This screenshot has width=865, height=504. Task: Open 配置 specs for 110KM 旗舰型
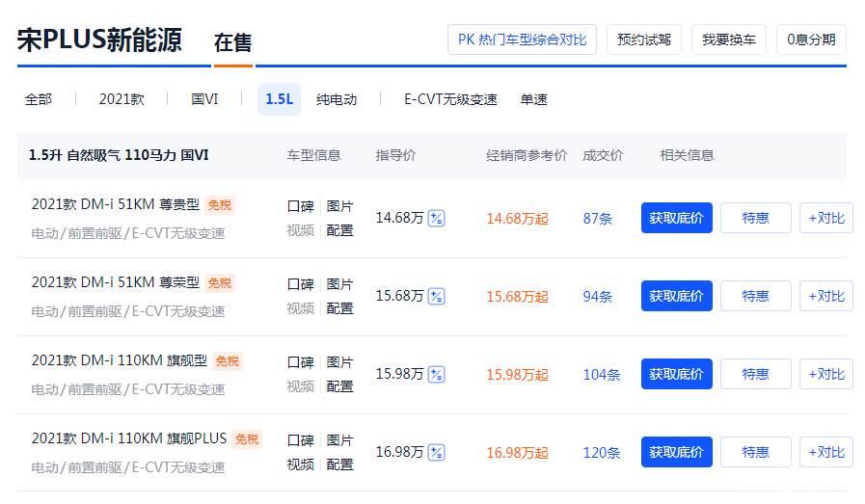pyautogui.click(x=339, y=386)
